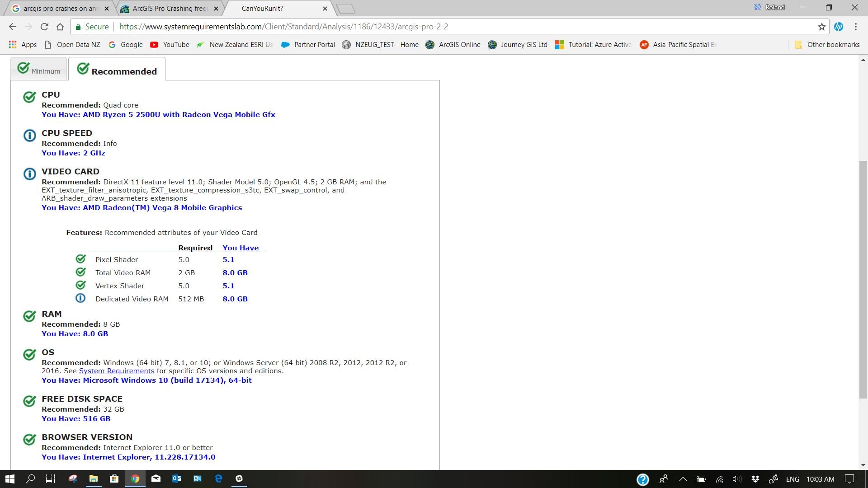Click the address bar URL field
868x488 pixels.
click(x=283, y=27)
